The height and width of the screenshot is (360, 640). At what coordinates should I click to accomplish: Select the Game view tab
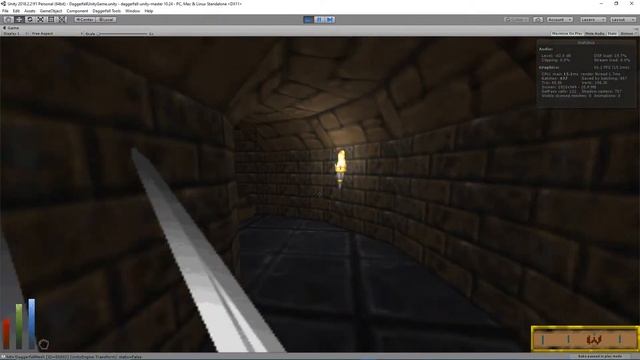pyautogui.click(x=11, y=28)
